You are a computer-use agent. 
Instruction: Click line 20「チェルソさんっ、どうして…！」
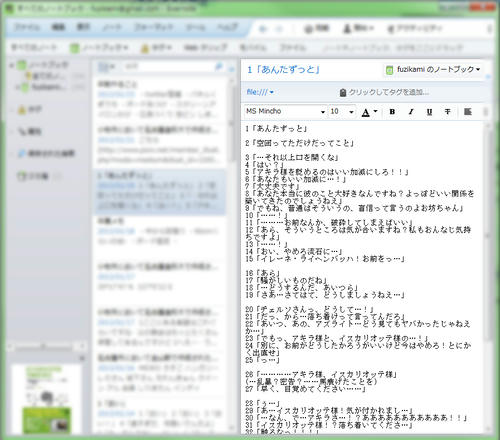(x=309, y=309)
